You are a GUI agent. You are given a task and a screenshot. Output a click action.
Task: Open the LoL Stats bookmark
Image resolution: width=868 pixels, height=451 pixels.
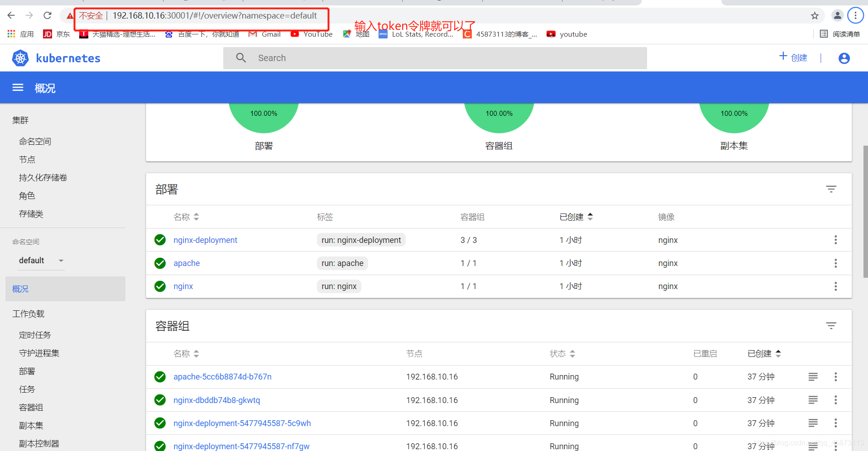pos(416,34)
